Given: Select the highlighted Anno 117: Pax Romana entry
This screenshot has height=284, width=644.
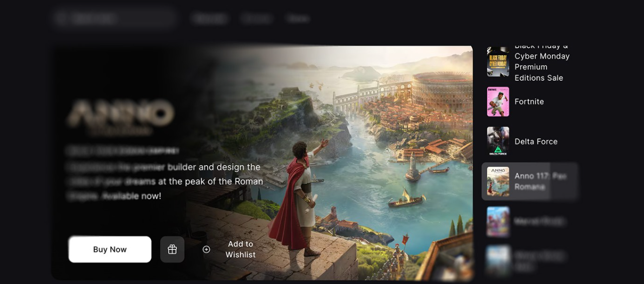Looking at the screenshot, I should pos(530,181).
